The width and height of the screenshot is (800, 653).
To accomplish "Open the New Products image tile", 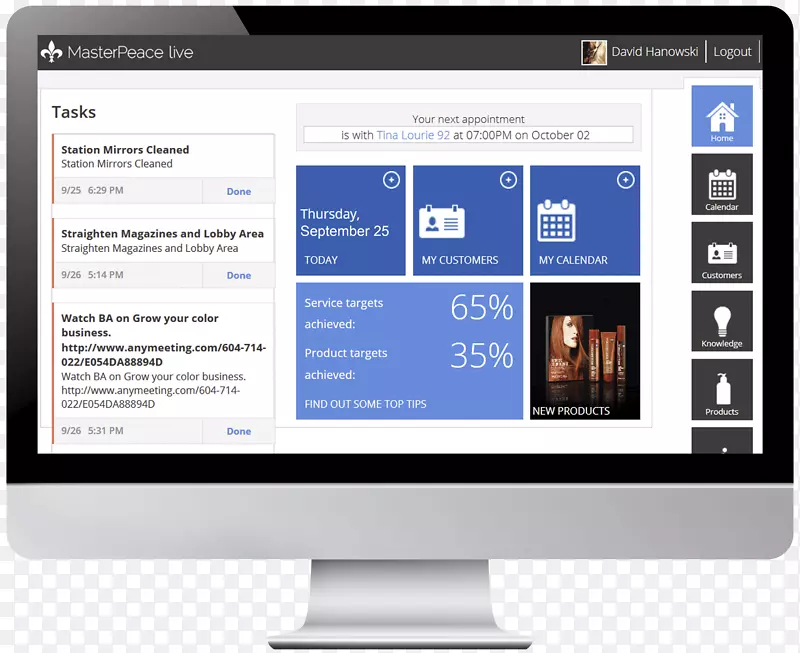I will coord(585,350).
